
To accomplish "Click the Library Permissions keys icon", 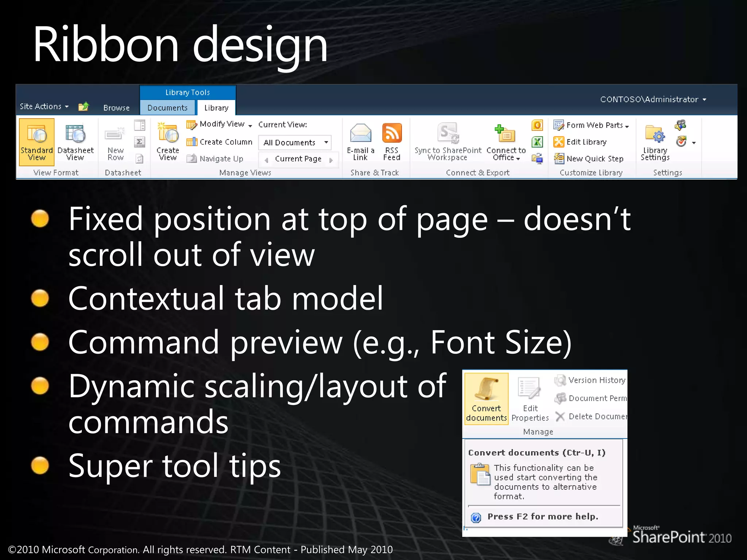I will (x=681, y=125).
